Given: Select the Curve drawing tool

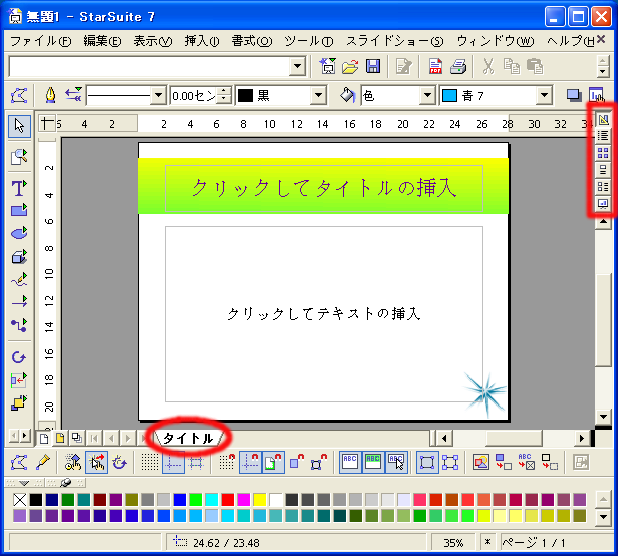Looking at the screenshot, I should (19, 280).
